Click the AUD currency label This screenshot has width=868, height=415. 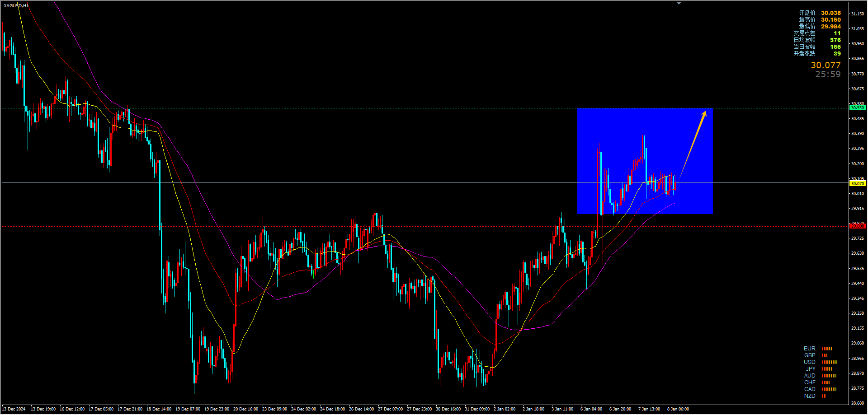(809, 376)
